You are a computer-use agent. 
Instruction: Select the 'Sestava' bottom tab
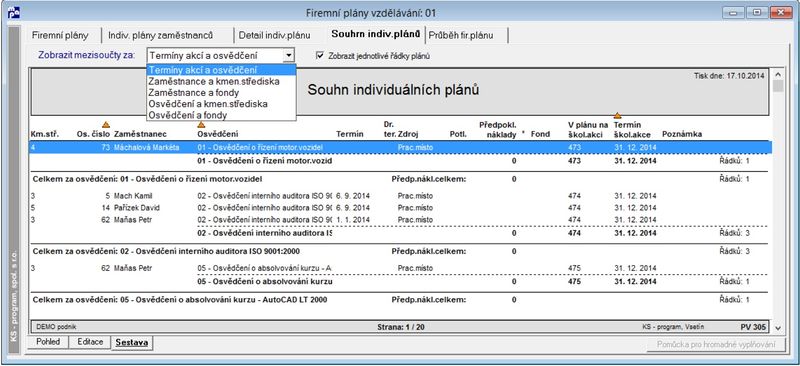click(x=132, y=343)
